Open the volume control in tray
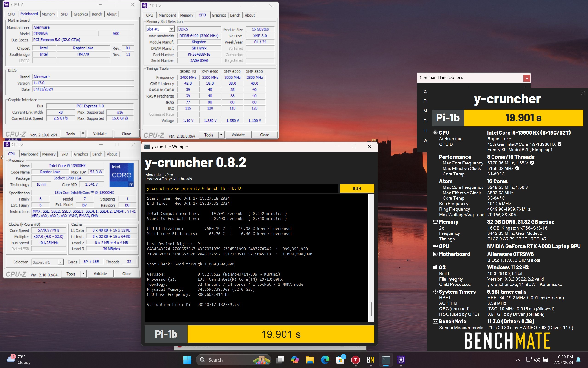 pyautogui.click(x=537, y=359)
